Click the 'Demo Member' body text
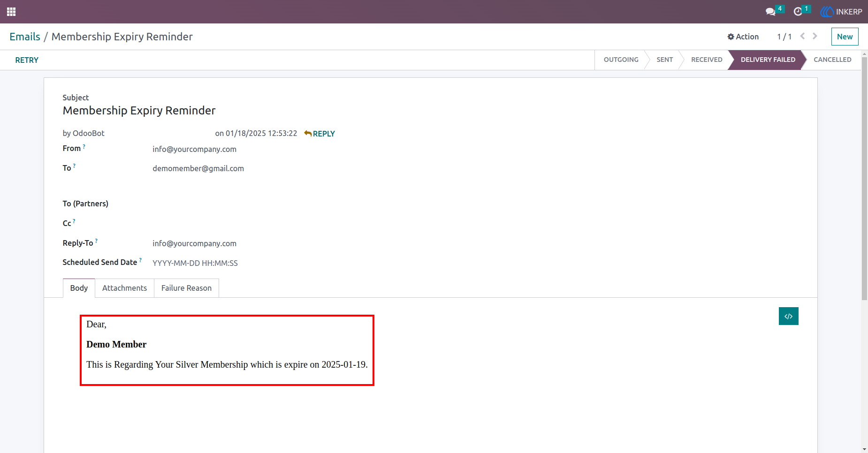Viewport: 868px width, 453px height. pyautogui.click(x=116, y=345)
